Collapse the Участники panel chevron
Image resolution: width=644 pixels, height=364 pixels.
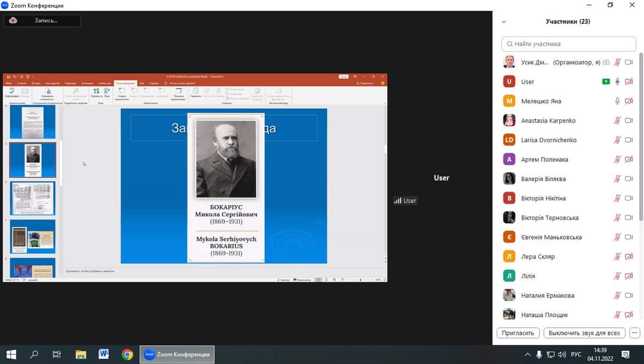point(504,21)
